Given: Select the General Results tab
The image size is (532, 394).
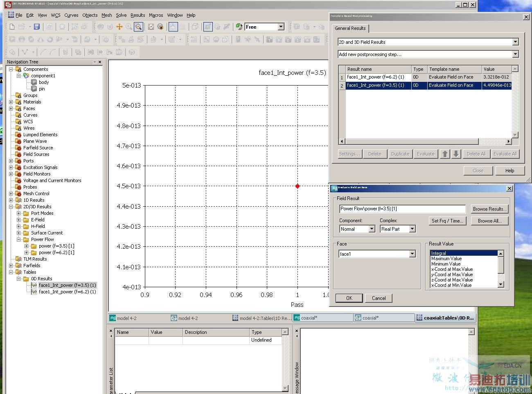Looking at the screenshot, I should coord(350,28).
